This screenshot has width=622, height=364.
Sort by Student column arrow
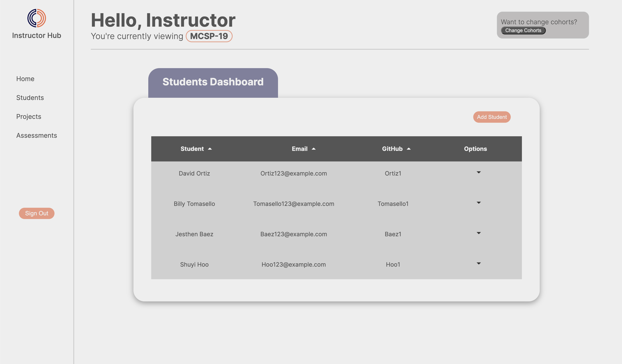[x=210, y=149]
